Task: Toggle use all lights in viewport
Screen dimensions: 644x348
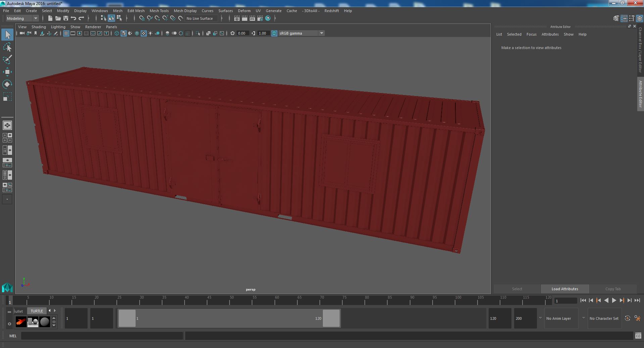Action: pyautogui.click(x=150, y=33)
